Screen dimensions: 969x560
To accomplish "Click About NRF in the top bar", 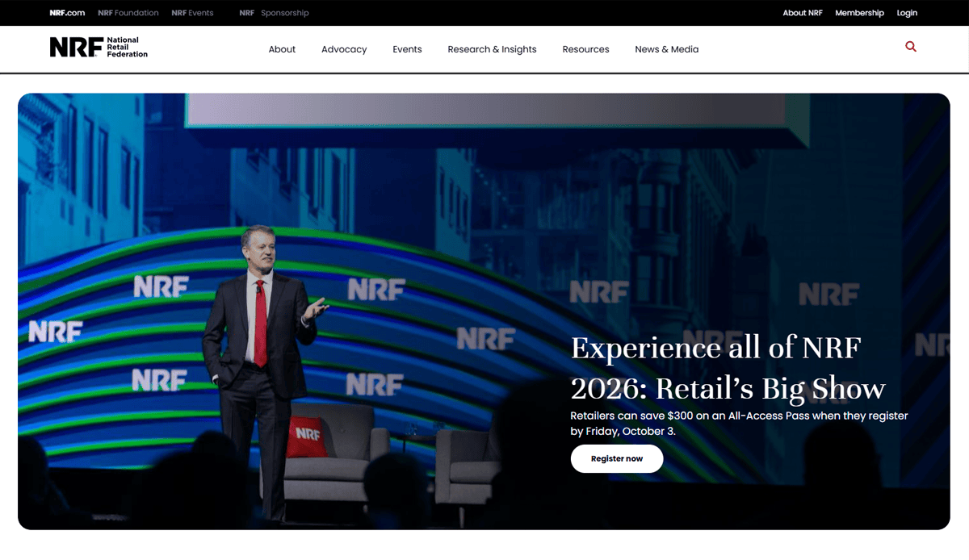I will click(802, 12).
